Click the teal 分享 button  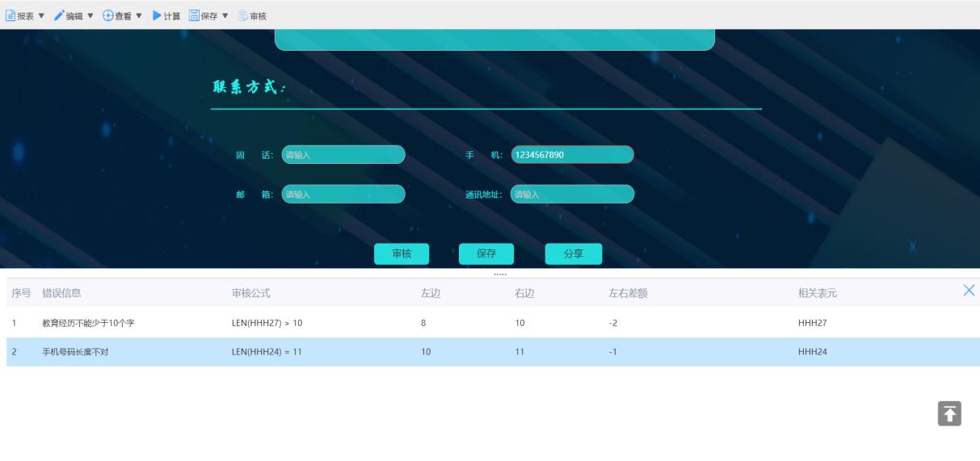tap(574, 254)
